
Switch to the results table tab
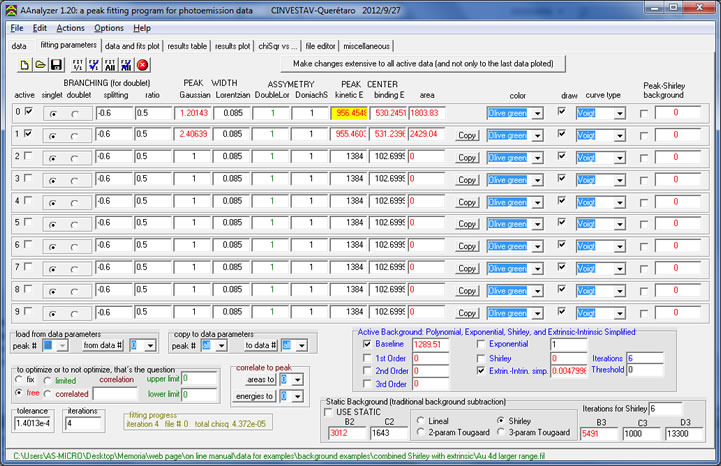[187, 46]
